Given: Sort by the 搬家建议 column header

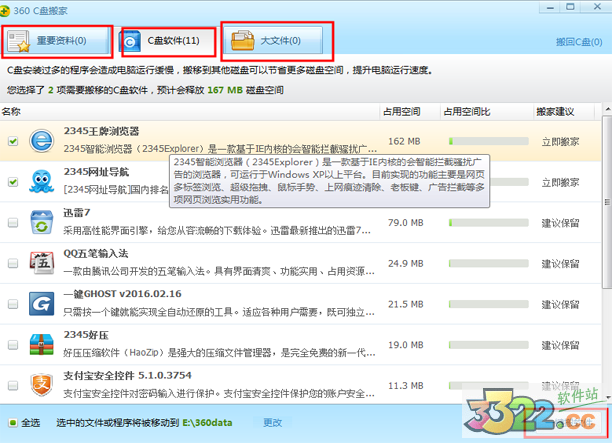Looking at the screenshot, I should [555, 112].
